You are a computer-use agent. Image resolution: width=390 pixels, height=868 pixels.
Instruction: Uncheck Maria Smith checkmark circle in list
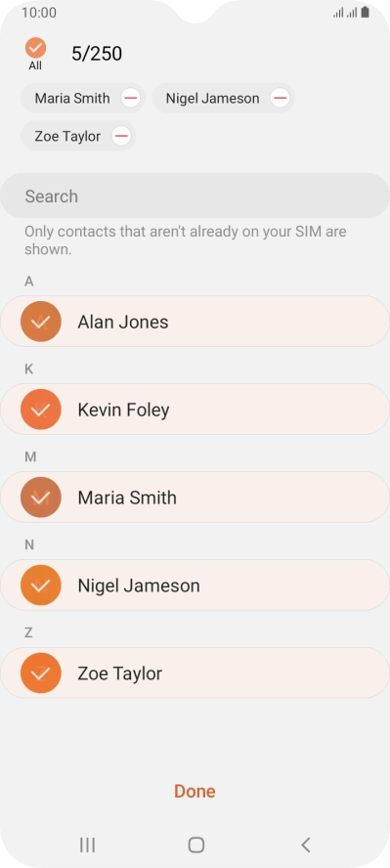pyautogui.click(x=40, y=498)
